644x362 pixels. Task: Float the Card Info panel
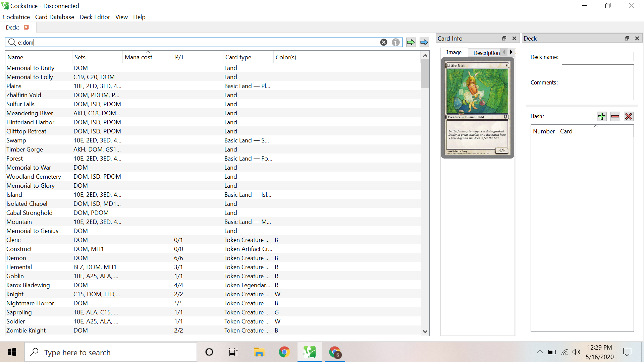point(504,38)
